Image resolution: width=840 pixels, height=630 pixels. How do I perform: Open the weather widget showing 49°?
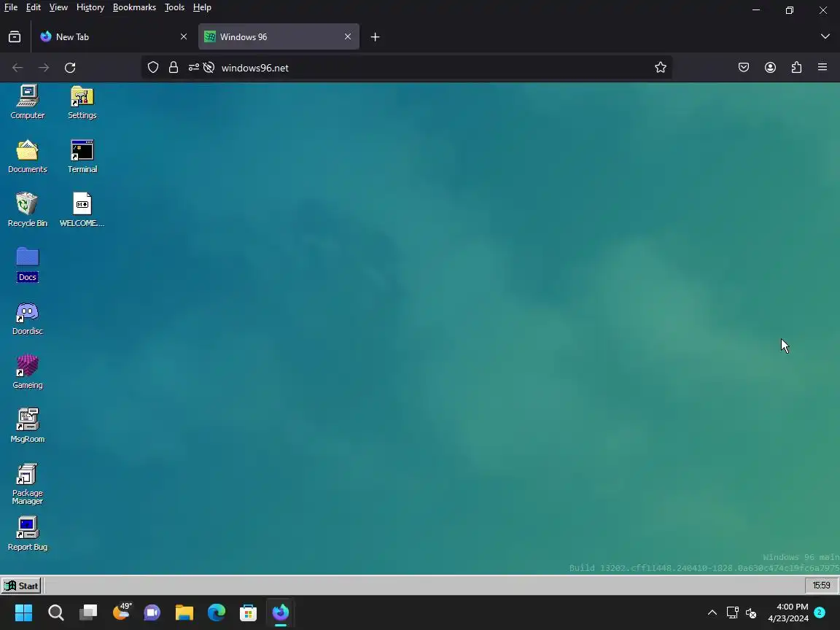tap(122, 612)
